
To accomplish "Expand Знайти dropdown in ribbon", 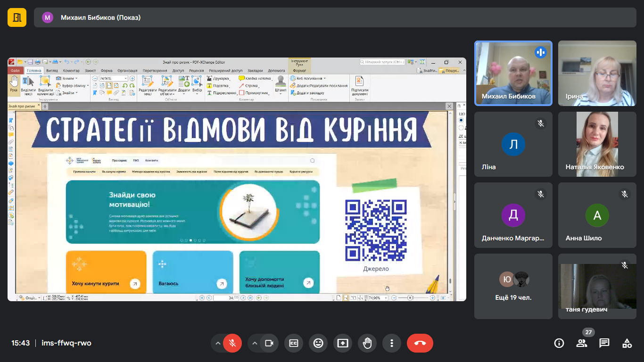I will 77,93.
